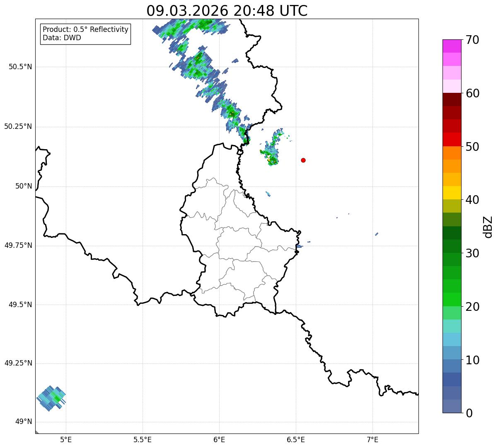This screenshot has width=498, height=448.
Task: Click the longitude label 6.5°E
Action: pyautogui.click(x=296, y=440)
